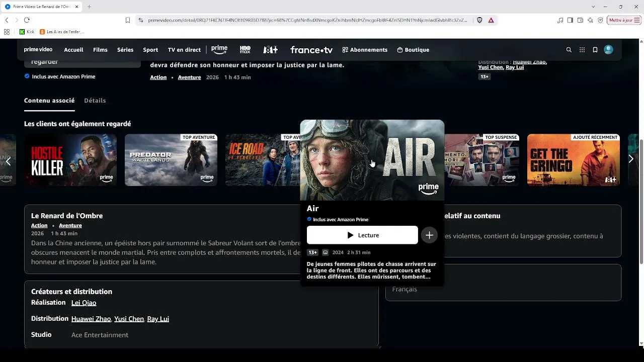Open the Sport menu item
Image resolution: width=644 pixels, height=362 pixels.
pos(150,50)
